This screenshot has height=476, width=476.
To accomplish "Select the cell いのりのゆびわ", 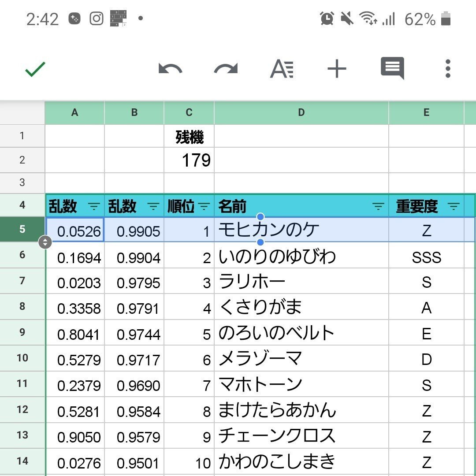I will 301,257.
